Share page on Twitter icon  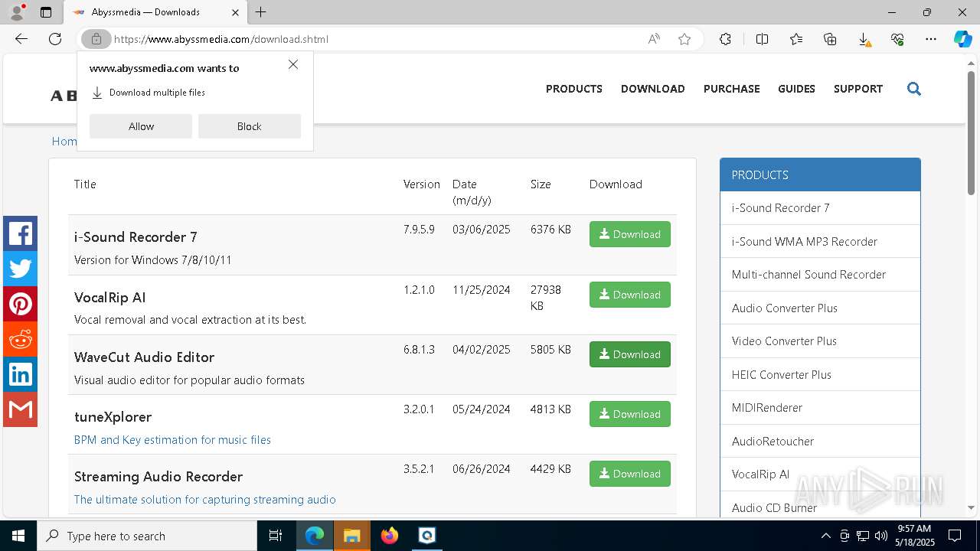coord(20,269)
